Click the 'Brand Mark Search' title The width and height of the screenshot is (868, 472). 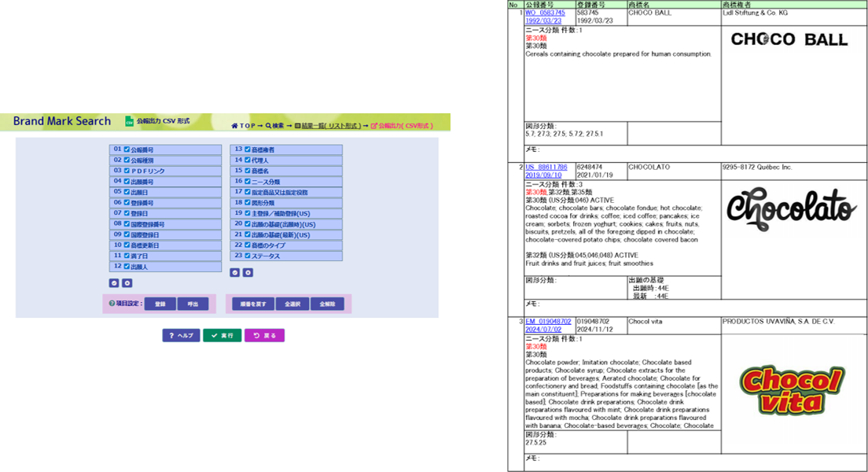tap(62, 121)
